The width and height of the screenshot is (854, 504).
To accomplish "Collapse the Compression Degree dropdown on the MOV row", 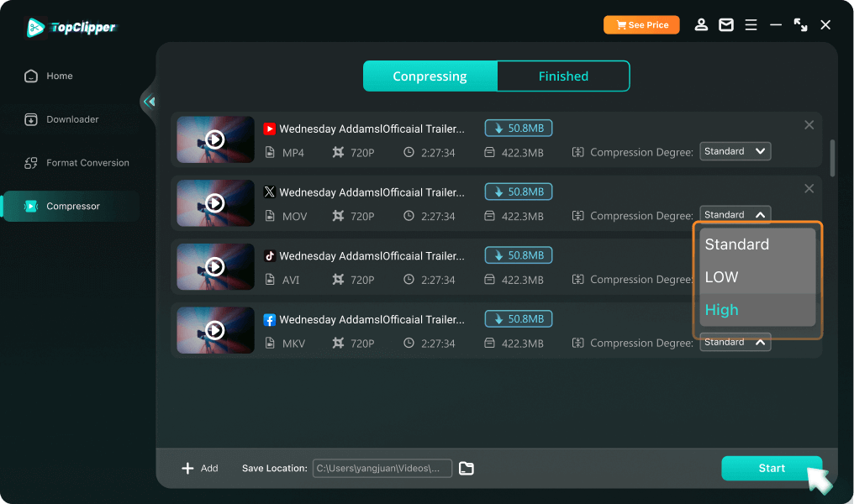I will point(735,214).
